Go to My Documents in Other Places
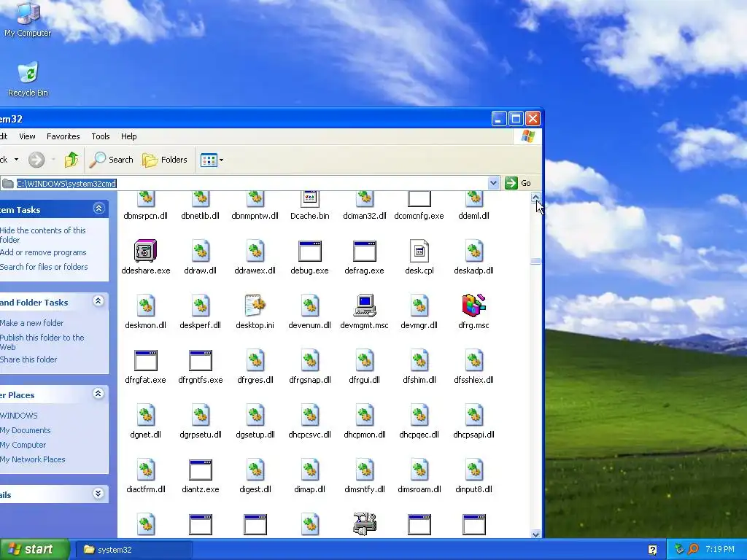747x560 pixels. [x=25, y=430]
